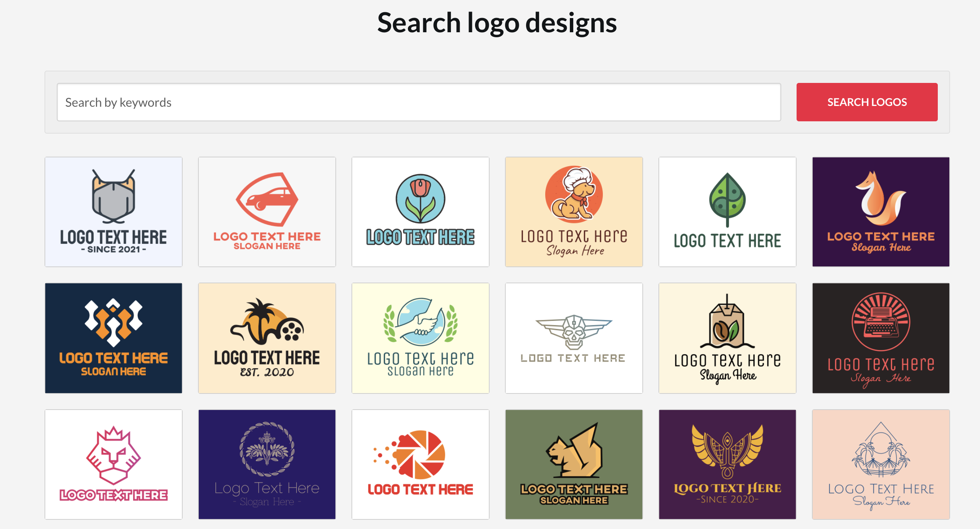Select the coffee bean tea bag logo
Viewport: 980px width, 529px height.
pos(728,338)
